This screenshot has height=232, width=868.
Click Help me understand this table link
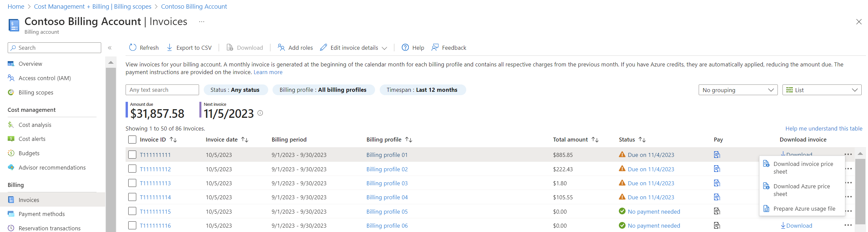click(824, 129)
